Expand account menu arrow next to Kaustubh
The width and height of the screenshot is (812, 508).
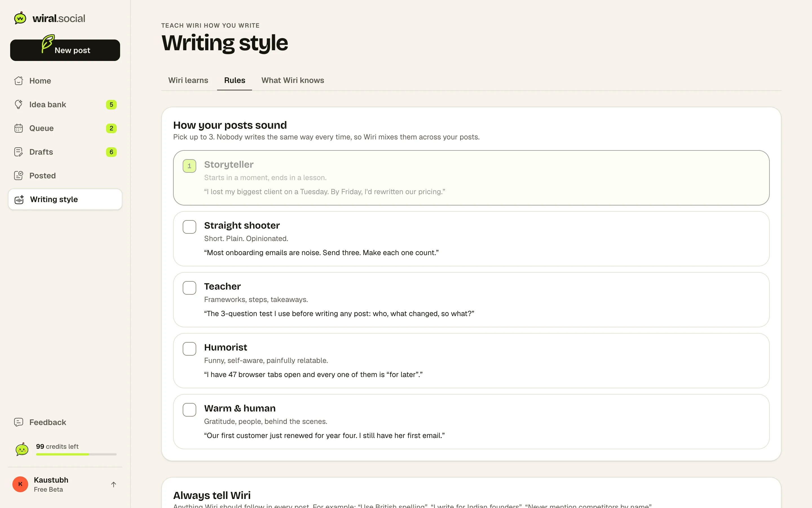(x=114, y=485)
